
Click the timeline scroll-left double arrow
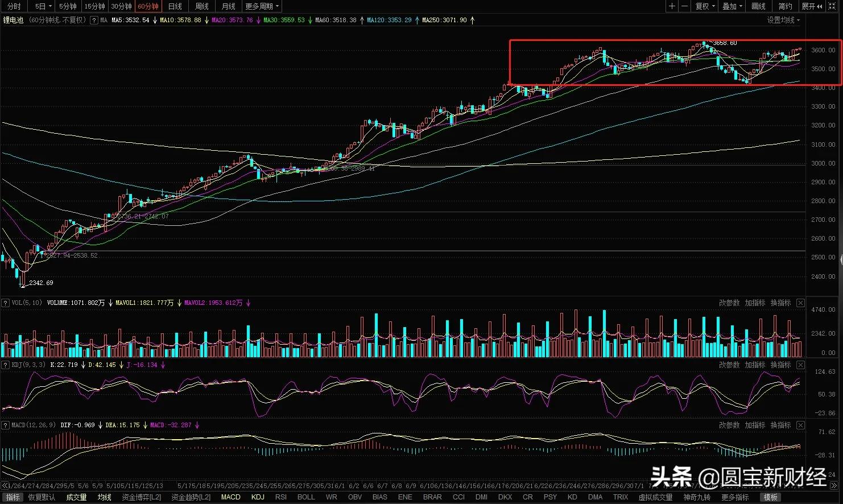point(5,486)
